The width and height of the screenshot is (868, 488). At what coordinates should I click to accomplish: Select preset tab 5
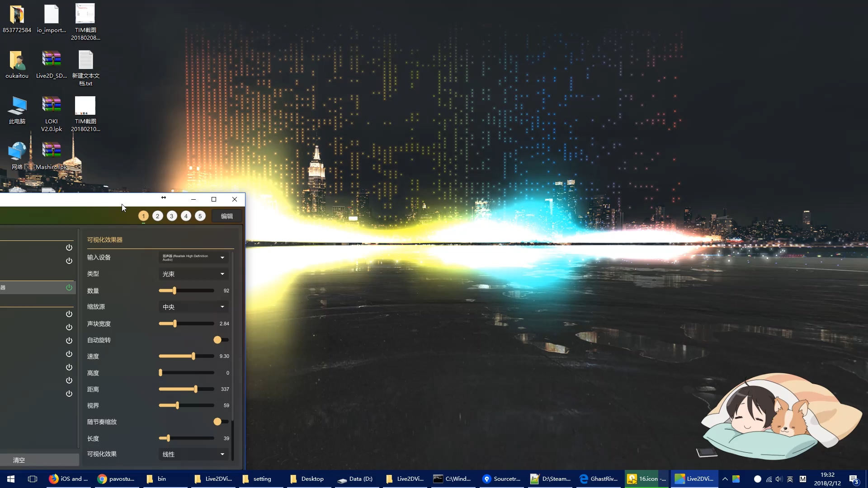(x=200, y=216)
